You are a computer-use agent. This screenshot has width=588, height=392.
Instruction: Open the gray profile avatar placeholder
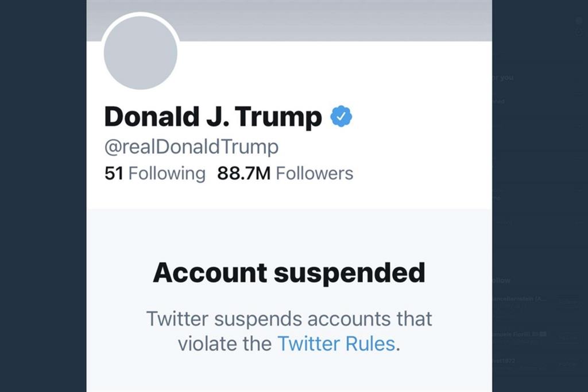(140, 52)
